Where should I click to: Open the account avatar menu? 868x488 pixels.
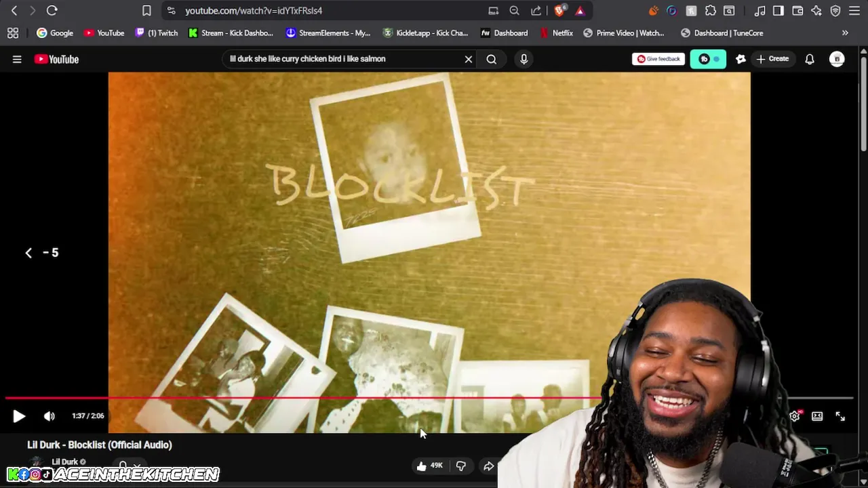click(x=837, y=60)
